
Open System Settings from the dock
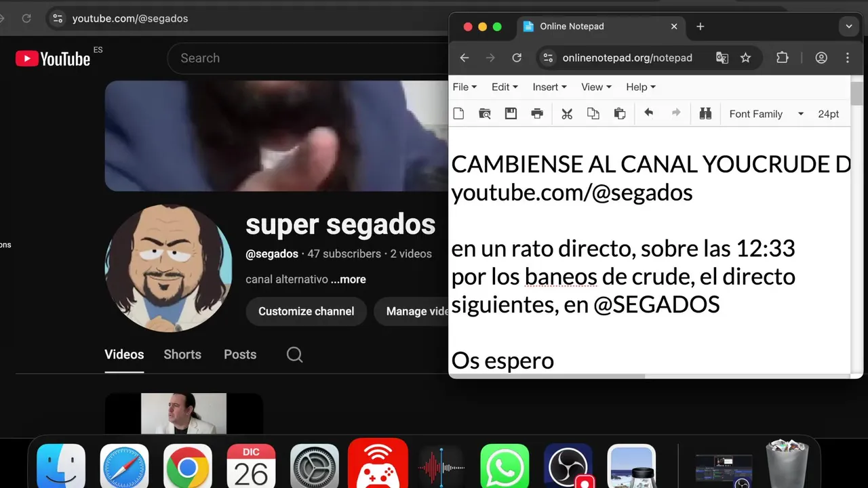pos(315,468)
